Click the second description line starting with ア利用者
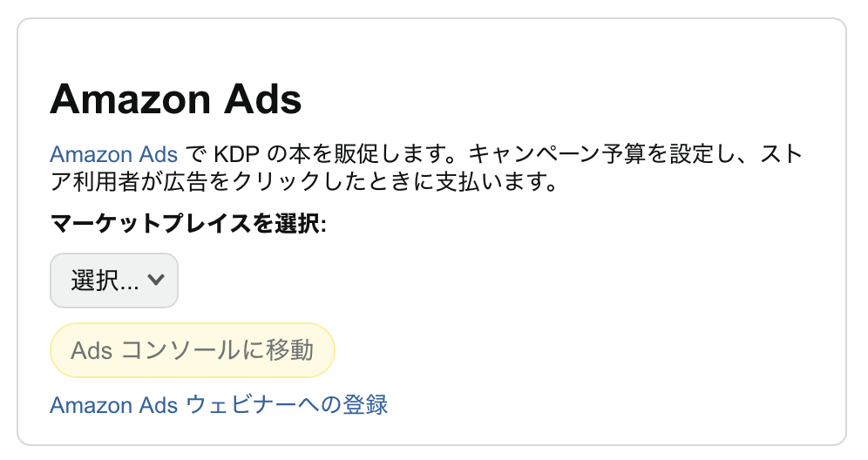868x460 pixels. pos(303,183)
